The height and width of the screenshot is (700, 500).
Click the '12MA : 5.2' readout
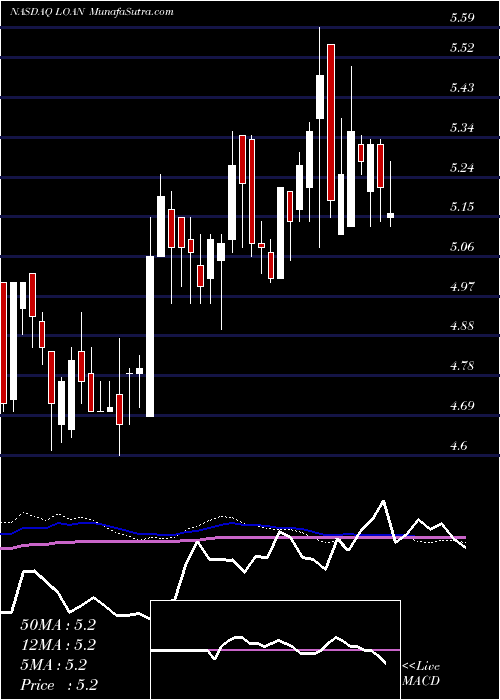(58, 645)
